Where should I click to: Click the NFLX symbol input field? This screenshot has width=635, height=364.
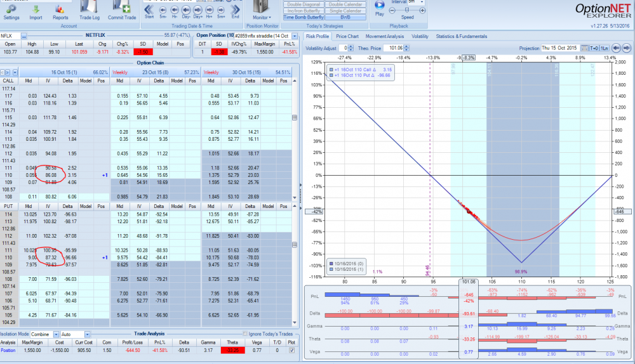point(10,36)
